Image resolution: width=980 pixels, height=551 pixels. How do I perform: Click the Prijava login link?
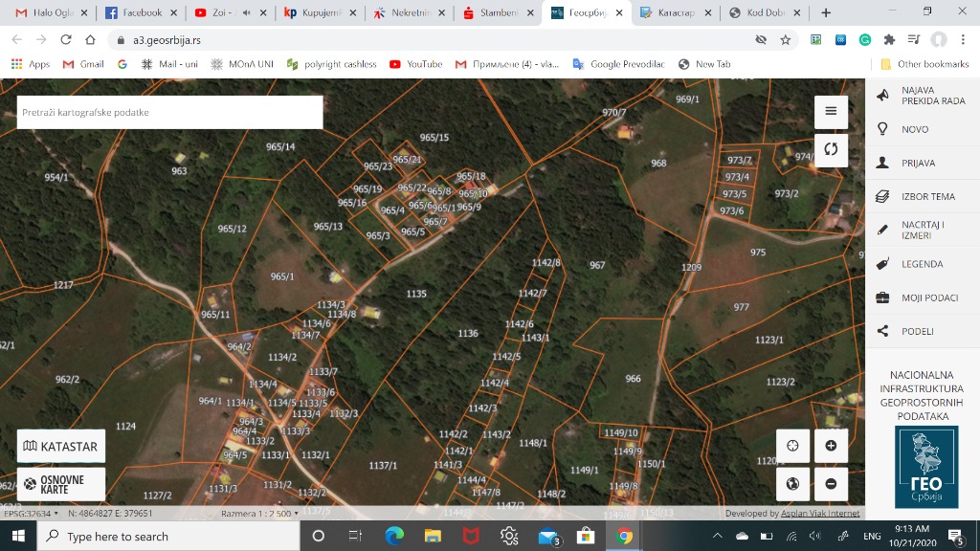coord(917,164)
